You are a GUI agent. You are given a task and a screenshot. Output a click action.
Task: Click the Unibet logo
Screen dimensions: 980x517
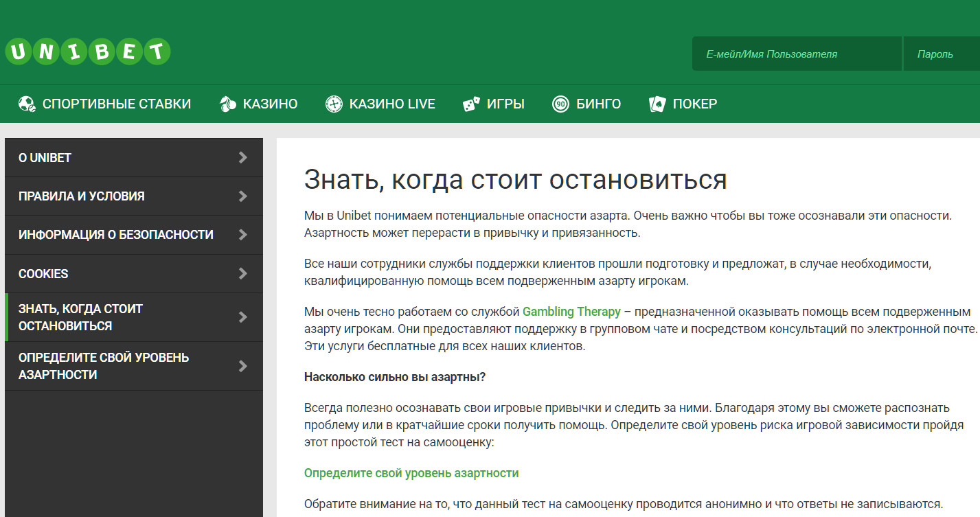(88, 50)
